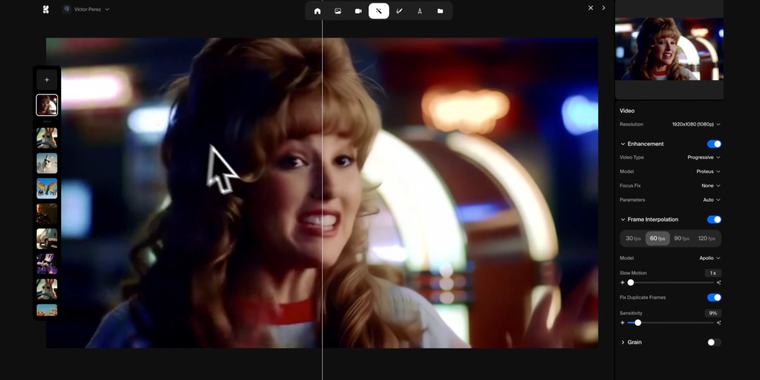Viewport: 760px width, 380px height.
Task: Click sparkle icon left of Sensitivity slider
Action: tap(622, 323)
